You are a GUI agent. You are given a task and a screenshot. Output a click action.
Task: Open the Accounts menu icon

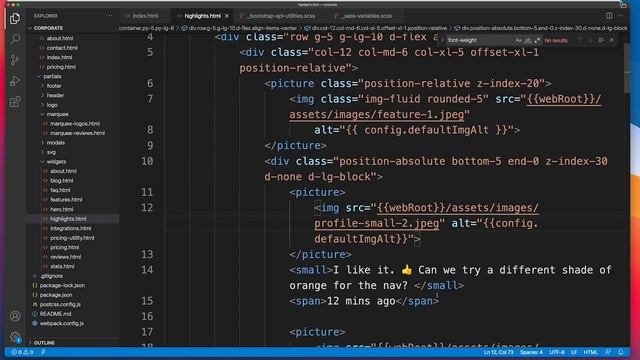pos(15,316)
